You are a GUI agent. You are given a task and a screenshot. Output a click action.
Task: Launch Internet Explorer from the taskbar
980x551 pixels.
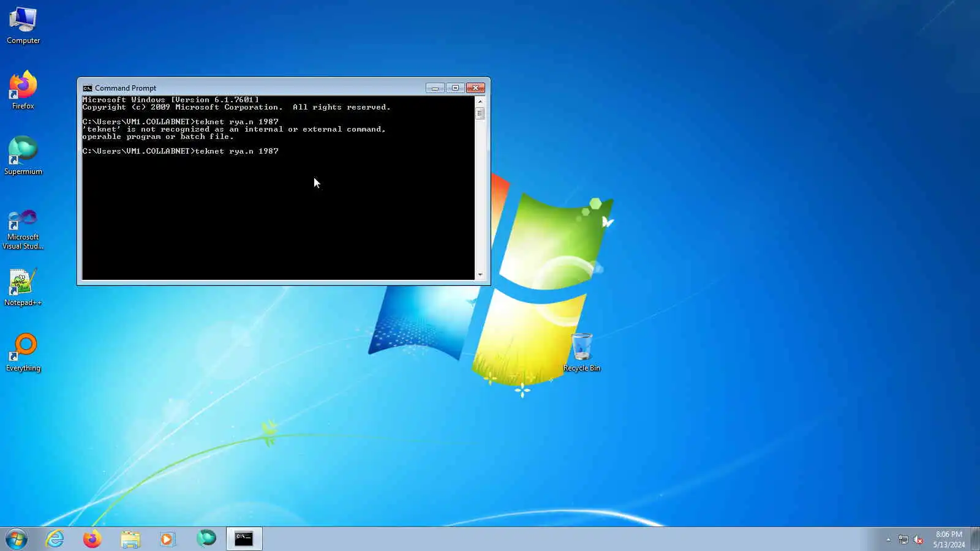click(55, 539)
